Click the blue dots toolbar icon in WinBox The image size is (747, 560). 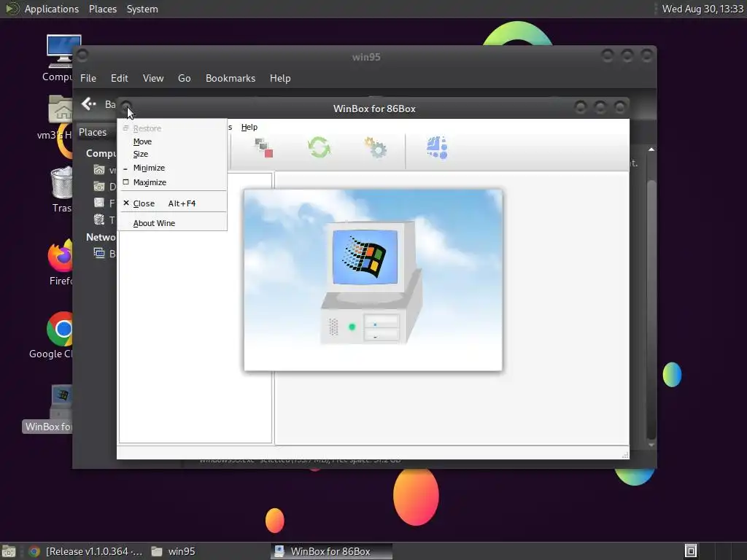pyautogui.click(x=438, y=147)
